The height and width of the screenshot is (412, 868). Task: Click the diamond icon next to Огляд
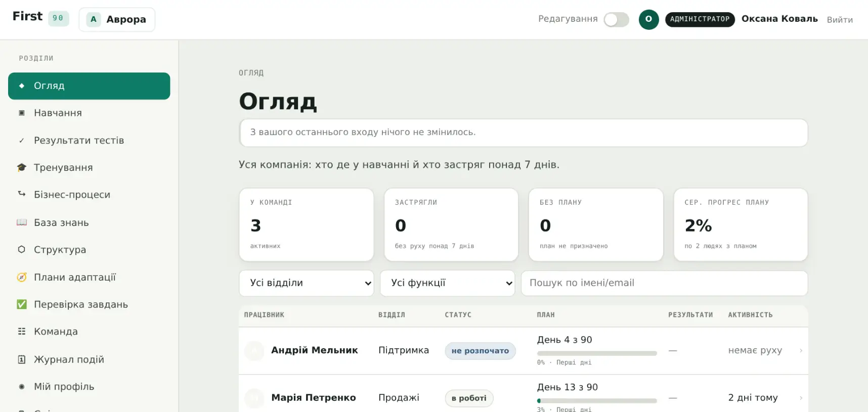tap(22, 86)
